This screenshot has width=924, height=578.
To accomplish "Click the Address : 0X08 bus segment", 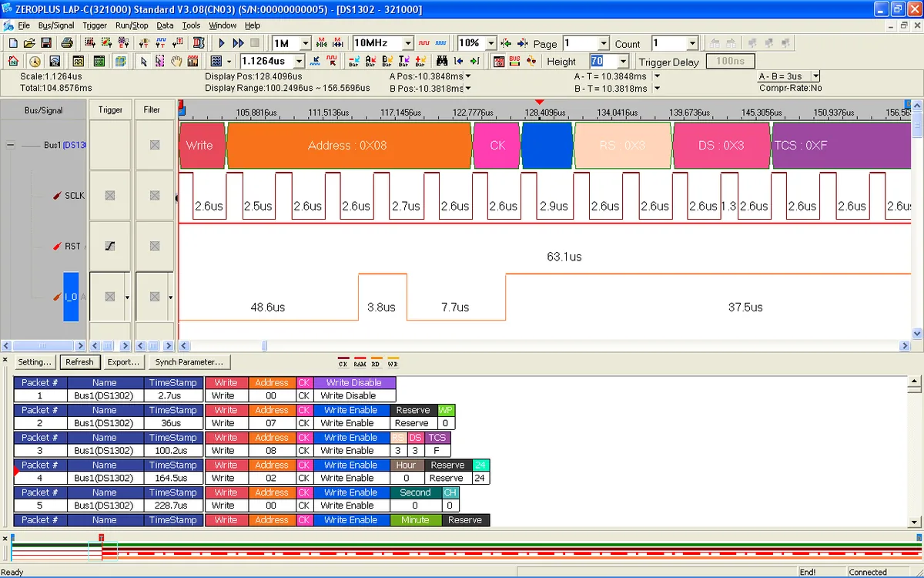I will coord(348,145).
